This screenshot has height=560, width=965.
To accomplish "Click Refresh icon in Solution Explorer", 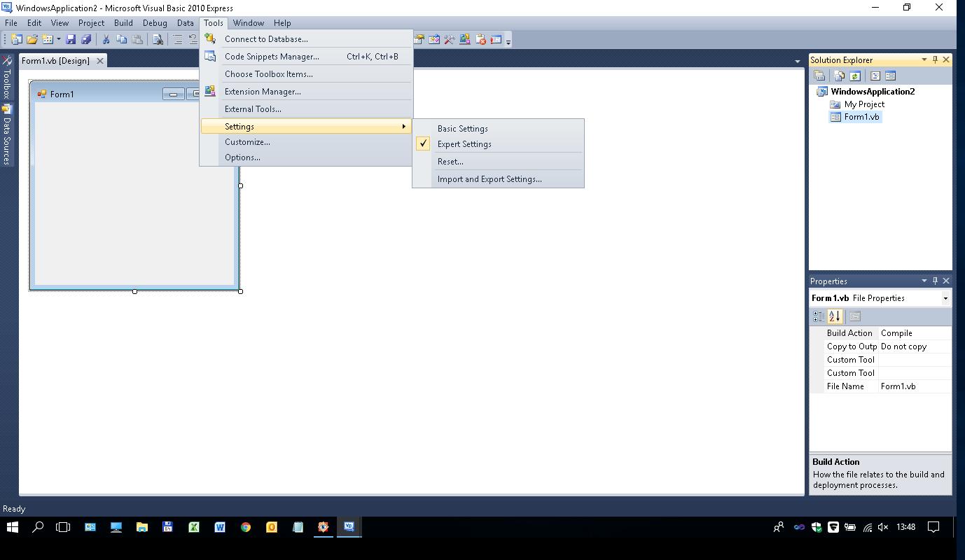I will pos(855,76).
